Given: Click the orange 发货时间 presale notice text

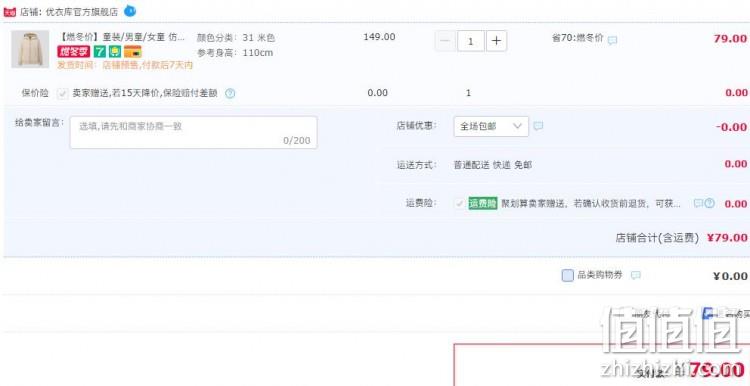Looking at the screenshot, I should pyautogui.click(x=125, y=65).
